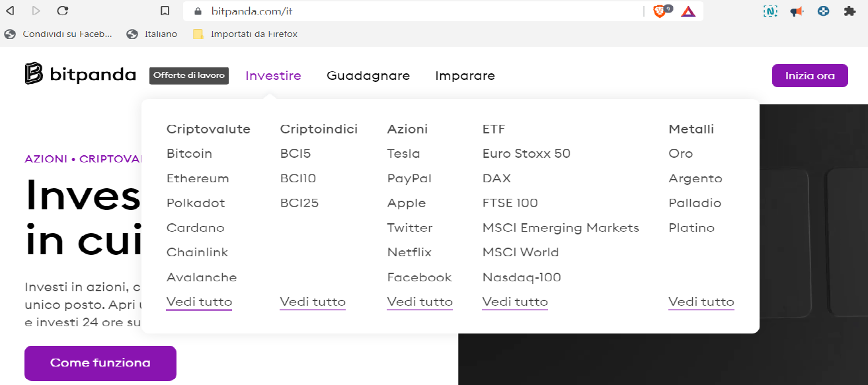
Task: Click the browser back arrow
Action: click(10, 11)
